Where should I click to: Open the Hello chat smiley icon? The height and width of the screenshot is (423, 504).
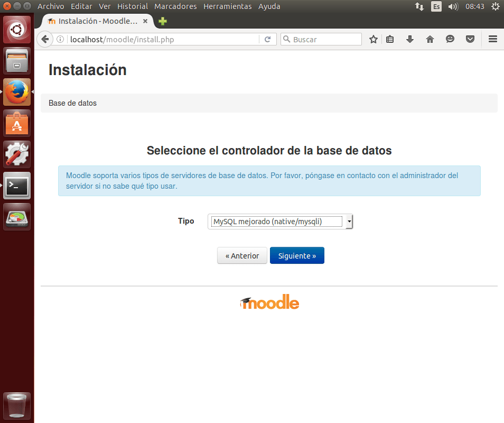(x=450, y=39)
